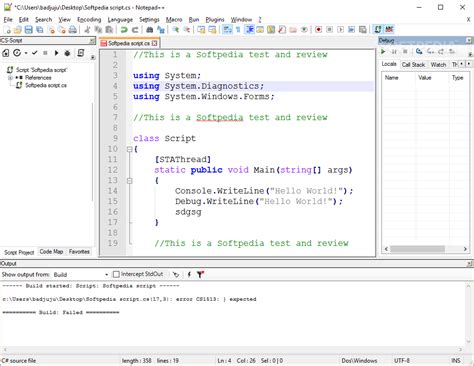The width and height of the screenshot is (474, 366).
Task: Click the New file toolbar icon
Action: (x=7, y=30)
